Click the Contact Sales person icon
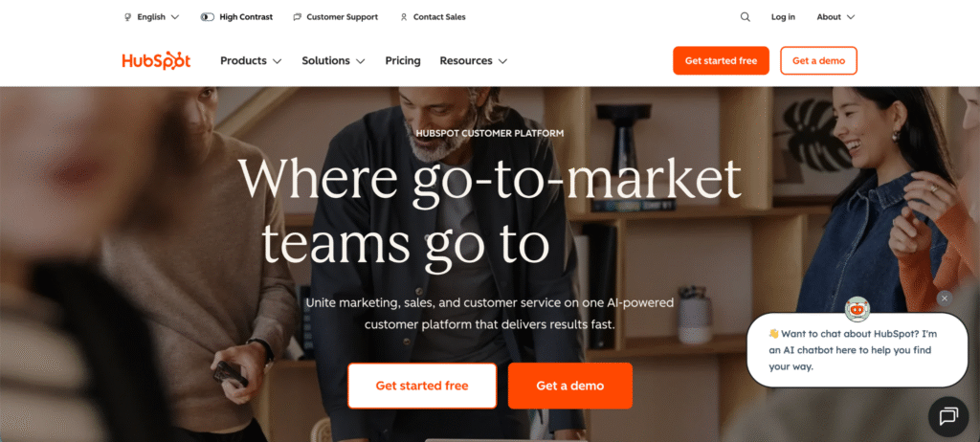 (404, 17)
